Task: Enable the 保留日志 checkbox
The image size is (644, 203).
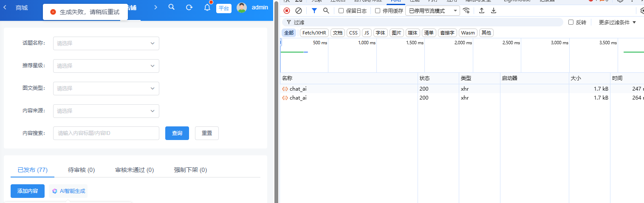Action: [x=341, y=11]
